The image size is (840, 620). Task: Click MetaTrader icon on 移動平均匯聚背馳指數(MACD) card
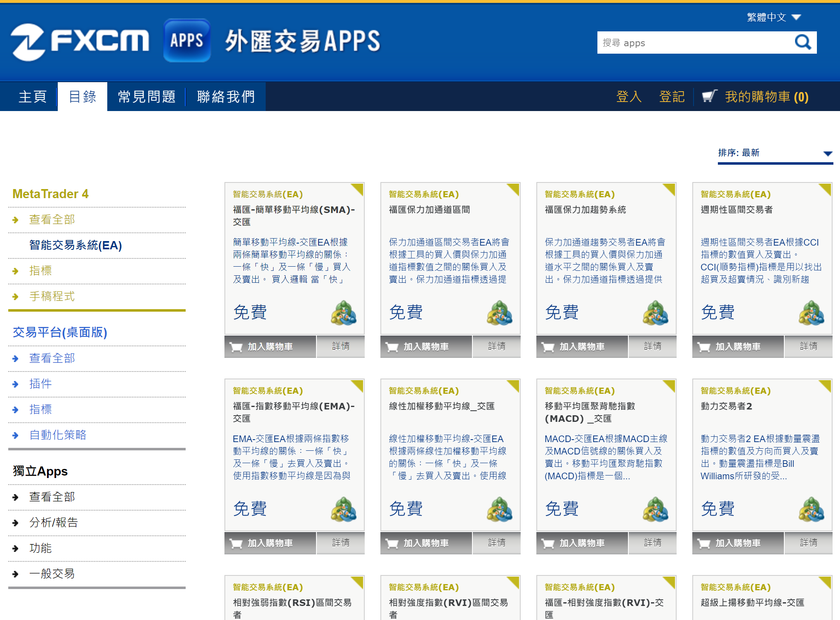pos(656,509)
